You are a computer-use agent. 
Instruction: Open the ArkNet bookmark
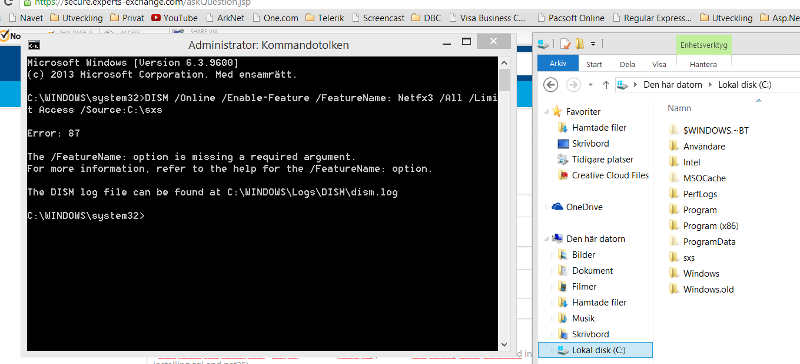pyautogui.click(x=225, y=18)
